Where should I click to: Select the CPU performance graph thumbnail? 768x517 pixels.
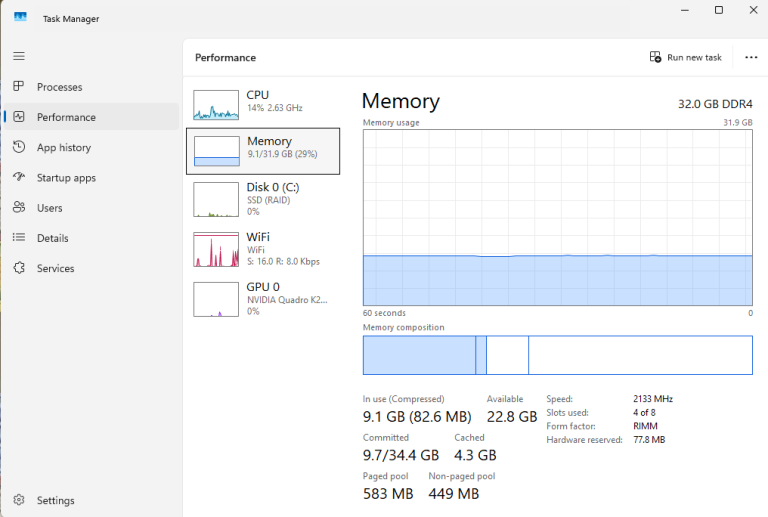coord(216,105)
